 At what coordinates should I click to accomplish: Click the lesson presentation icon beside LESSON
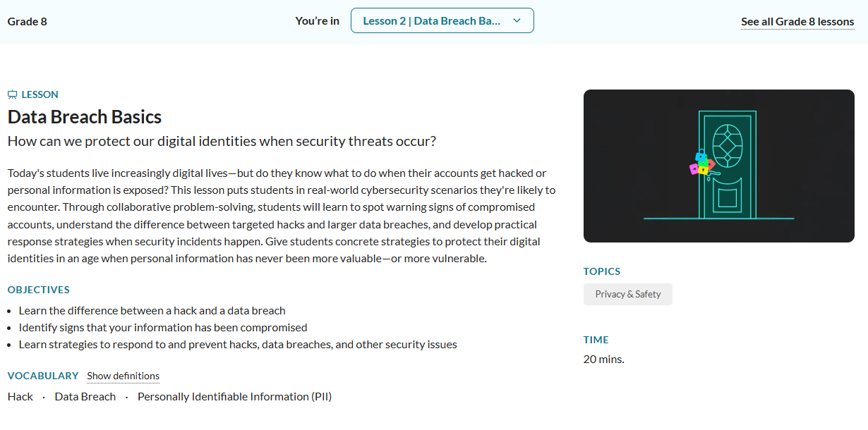(x=12, y=94)
